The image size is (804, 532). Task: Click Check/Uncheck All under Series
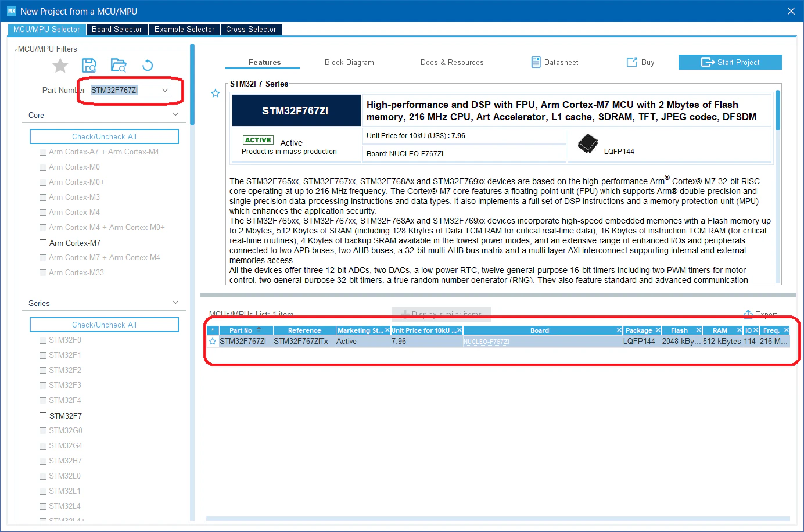(104, 325)
